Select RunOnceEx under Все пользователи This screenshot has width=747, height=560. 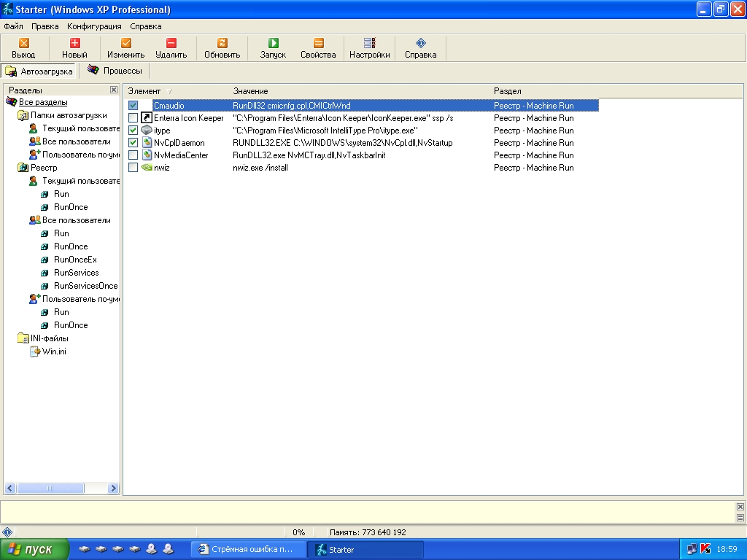[75, 260]
